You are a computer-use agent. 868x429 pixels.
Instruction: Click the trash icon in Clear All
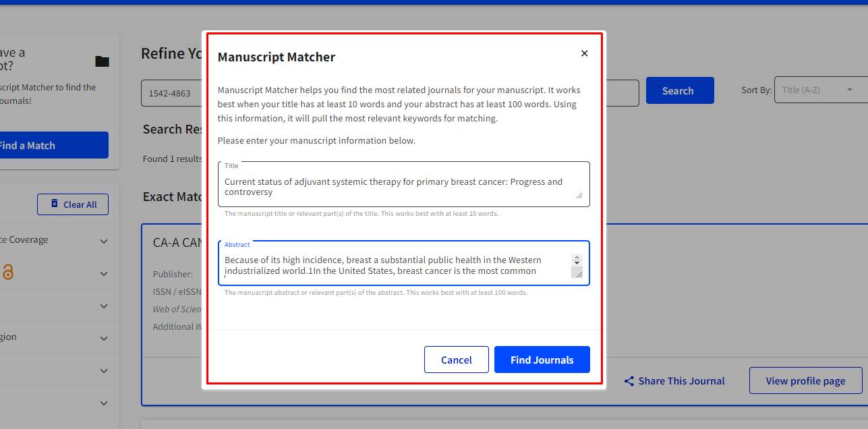point(55,204)
